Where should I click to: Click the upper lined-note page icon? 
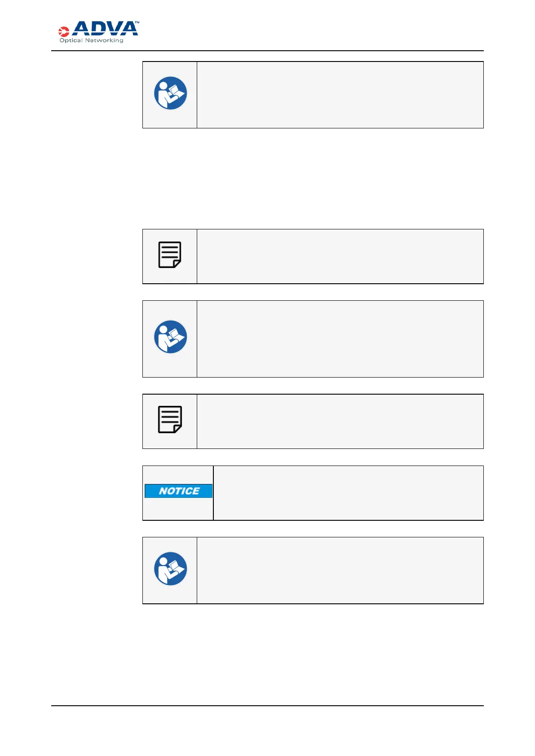point(170,255)
